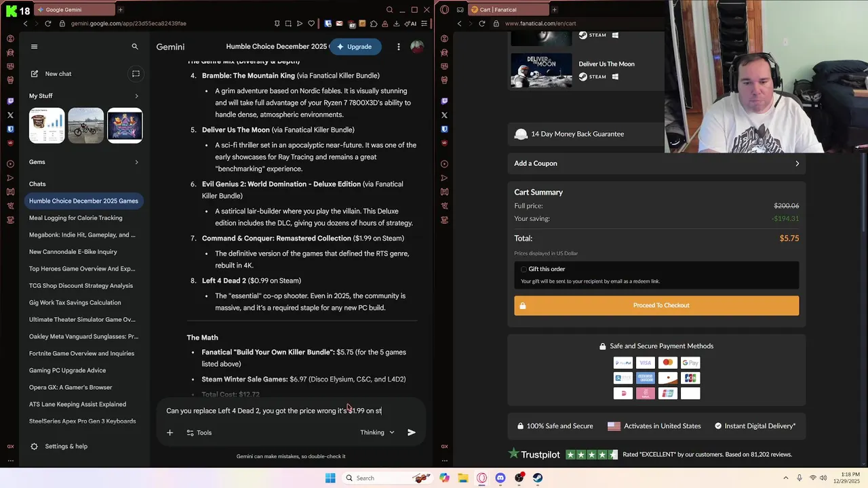The image size is (868, 488).
Task: Open the chart thumbnail in My Stuff
Action: (x=47, y=125)
